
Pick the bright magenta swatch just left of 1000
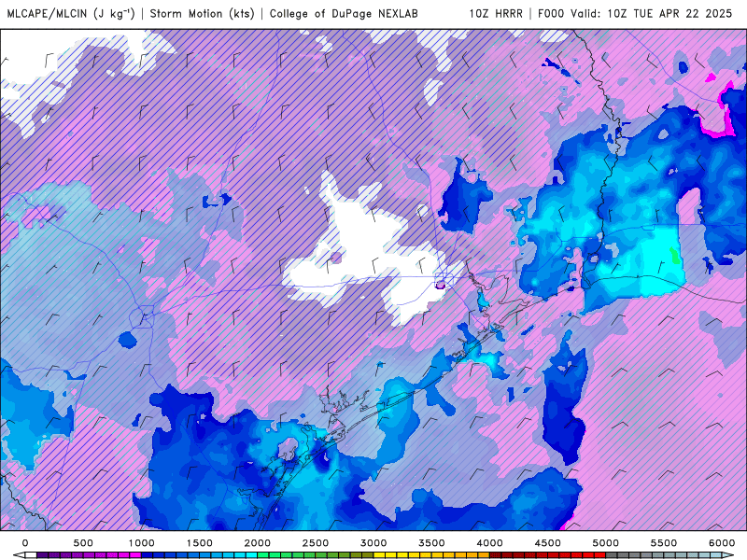[135, 555]
